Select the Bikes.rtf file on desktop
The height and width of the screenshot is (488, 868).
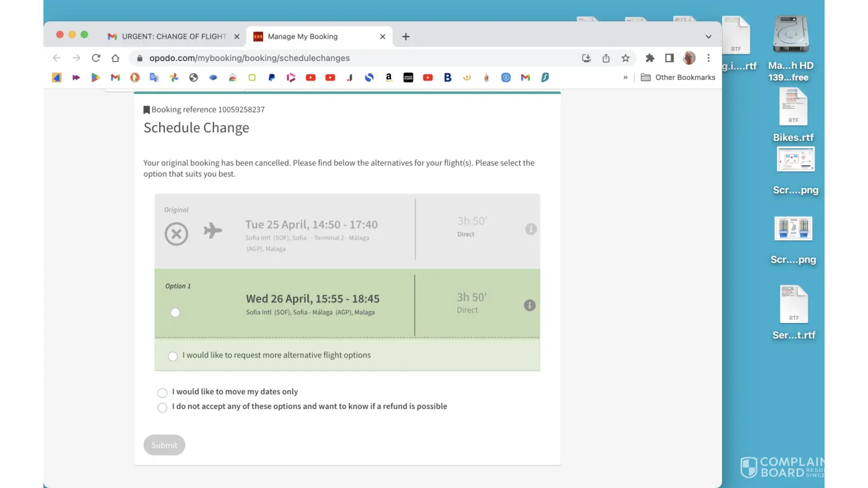pos(793,115)
